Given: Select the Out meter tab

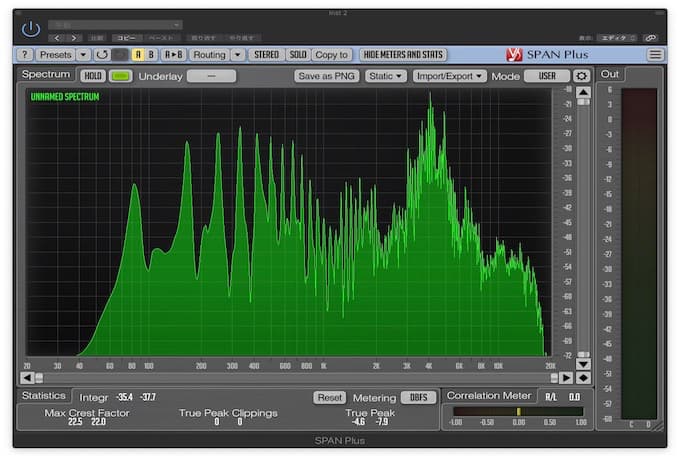Looking at the screenshot, I should pos(610,75).
